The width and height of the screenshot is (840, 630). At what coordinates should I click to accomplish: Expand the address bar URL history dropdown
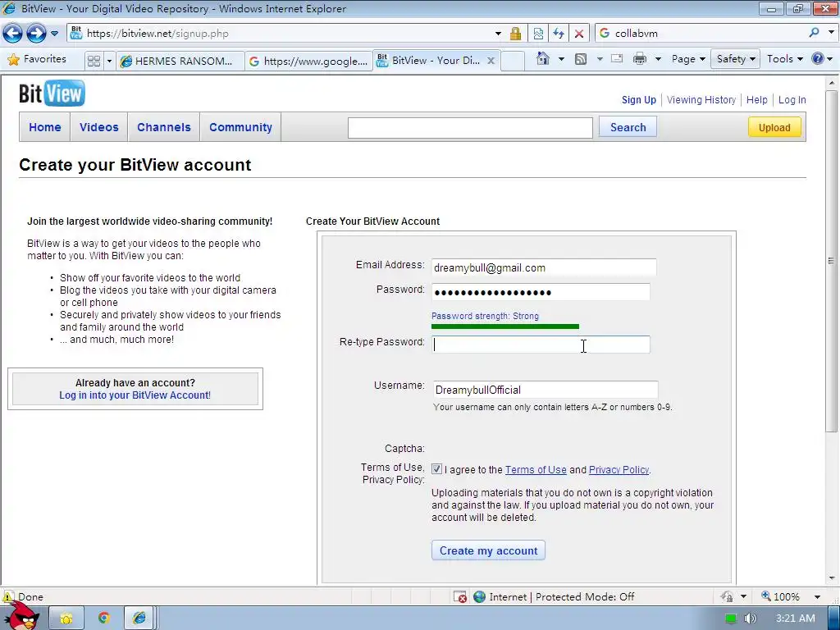coord(498,34)
